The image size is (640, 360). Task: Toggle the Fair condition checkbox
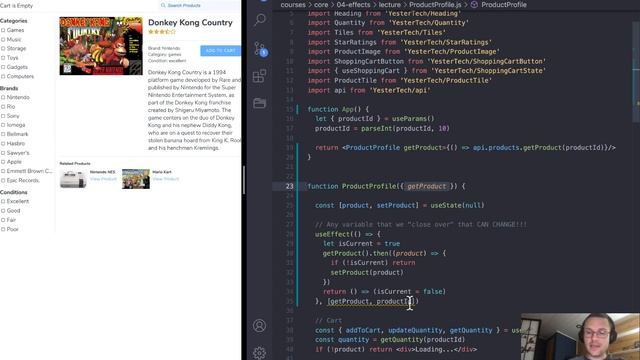point(3,220)
